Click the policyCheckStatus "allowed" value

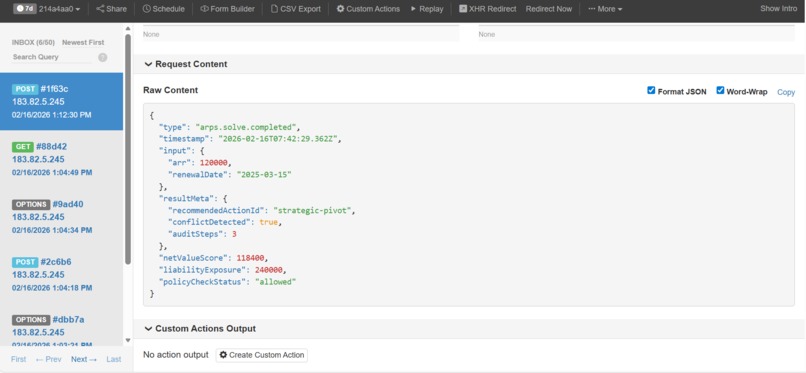[x=276, y=282]
